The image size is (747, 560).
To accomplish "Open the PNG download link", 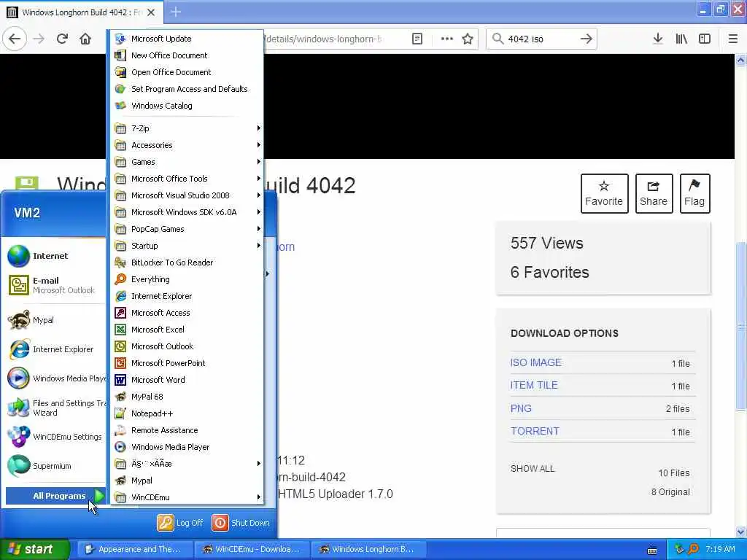I will 521,408.
